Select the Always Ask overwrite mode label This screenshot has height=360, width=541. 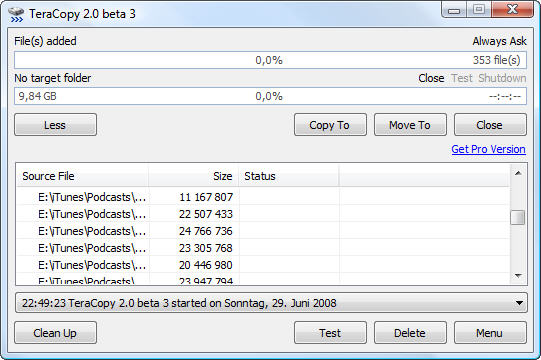tap(499, 41)
